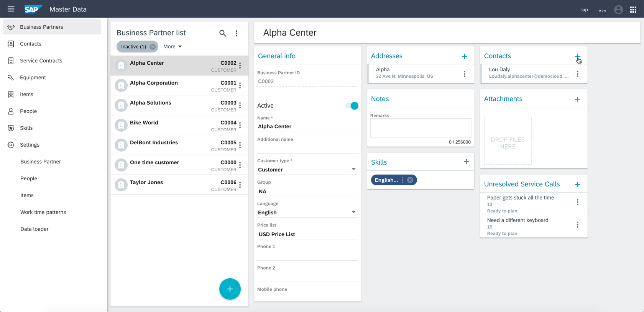
Task: Click the search icon in Business Partner list
Action: (222, 33)
